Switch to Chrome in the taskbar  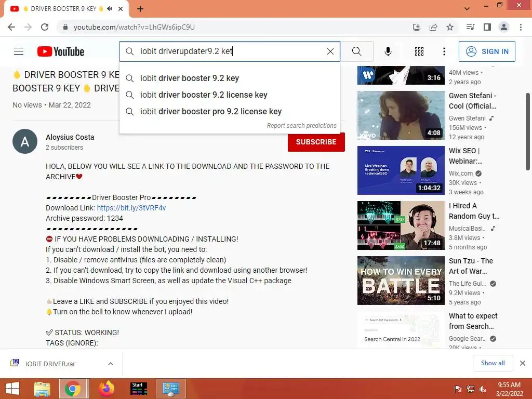pos(73,389)
